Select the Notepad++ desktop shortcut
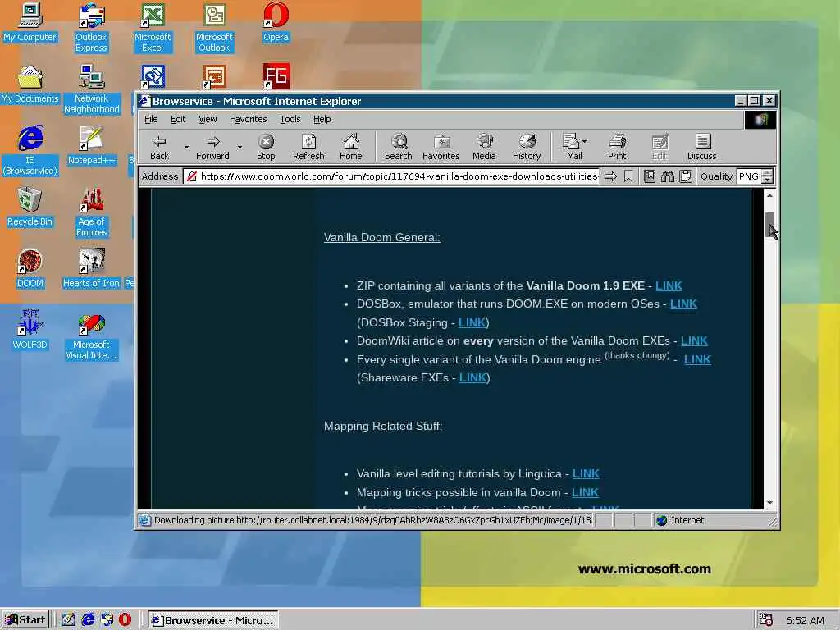 click(92, 145)
